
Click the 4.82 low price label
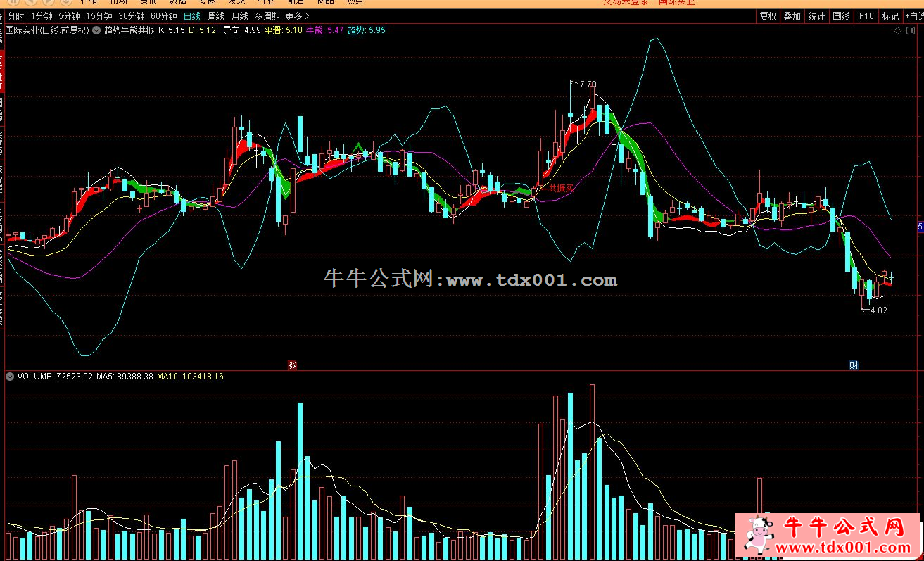(879, 310)
